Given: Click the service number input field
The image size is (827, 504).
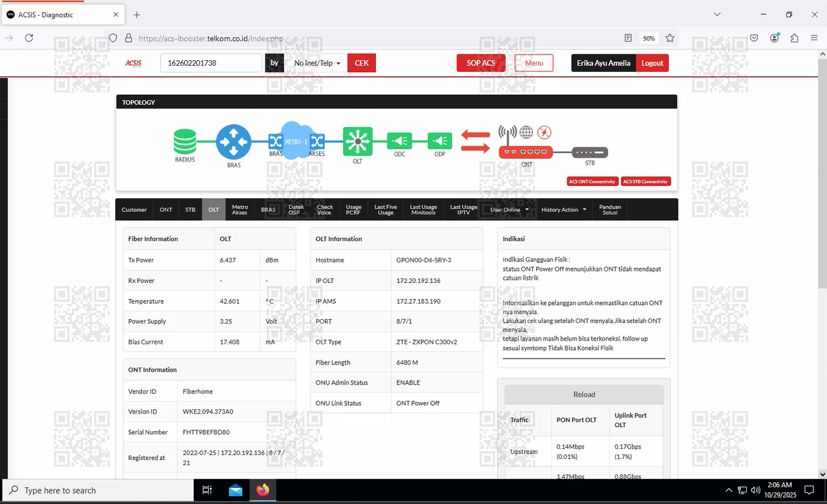Looking at the screenshot, I should 211,63.
